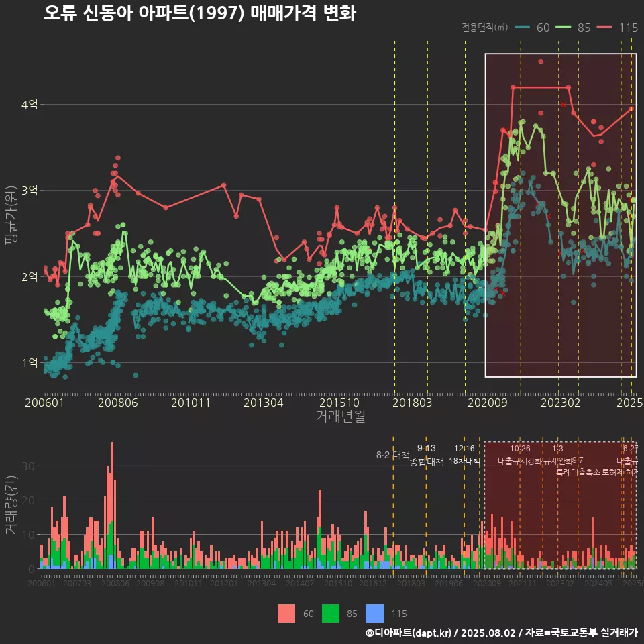Click the 거래량(건) volume axis title
644x644 pixels.
point(11,505)
